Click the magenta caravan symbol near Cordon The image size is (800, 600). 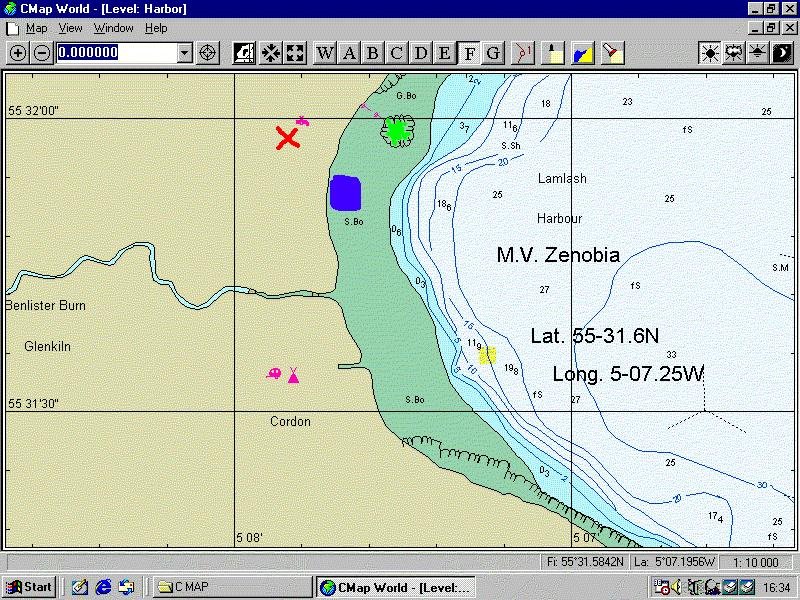tap(274, 374)
